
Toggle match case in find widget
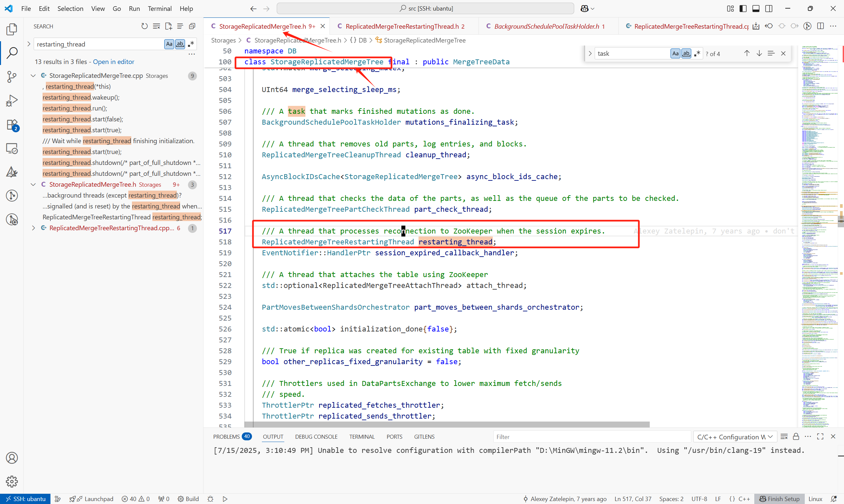point(675,53)
